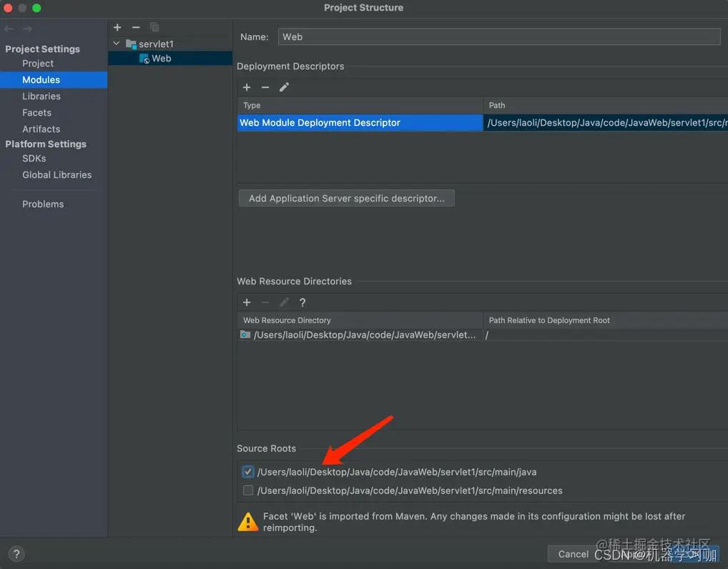Edit the deployment descriptor with pencil

tap(284, 87)
